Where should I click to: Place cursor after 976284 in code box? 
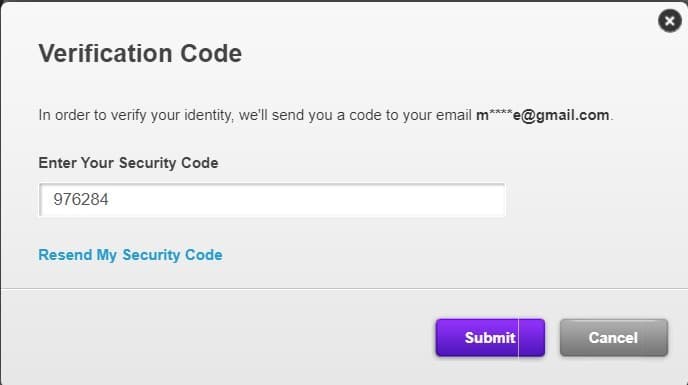[110, 200]
